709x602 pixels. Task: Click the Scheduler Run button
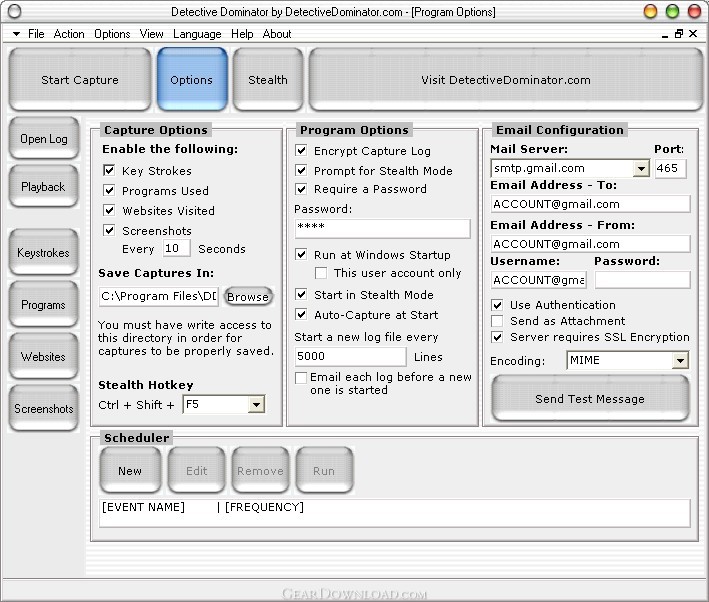tap(324, 471)
